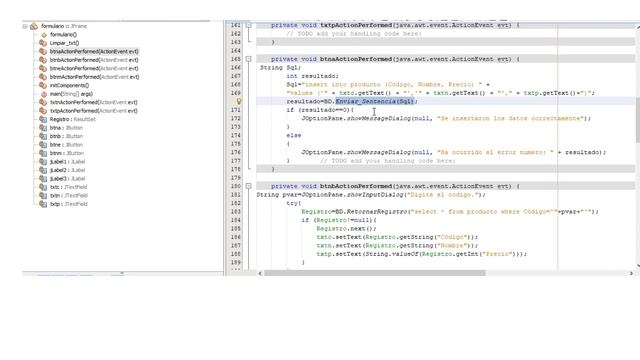Click the btnm : JButton field icon
This screenshot has height=360, width=640.
click(43, 153)
